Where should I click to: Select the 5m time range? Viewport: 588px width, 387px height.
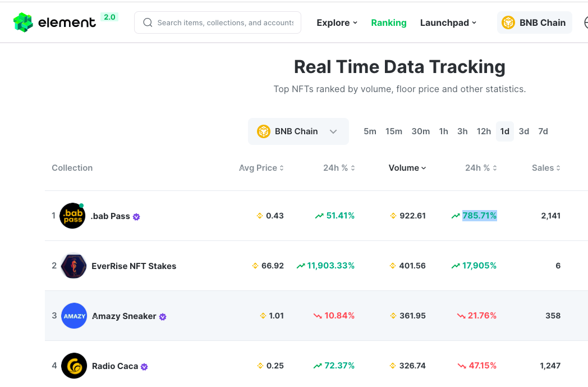point(370,131)
